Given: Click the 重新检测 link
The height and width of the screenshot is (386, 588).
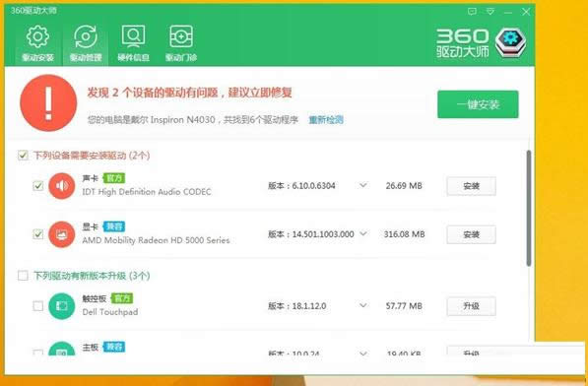Looking at the screenshot, I should (x=326, y=120).
